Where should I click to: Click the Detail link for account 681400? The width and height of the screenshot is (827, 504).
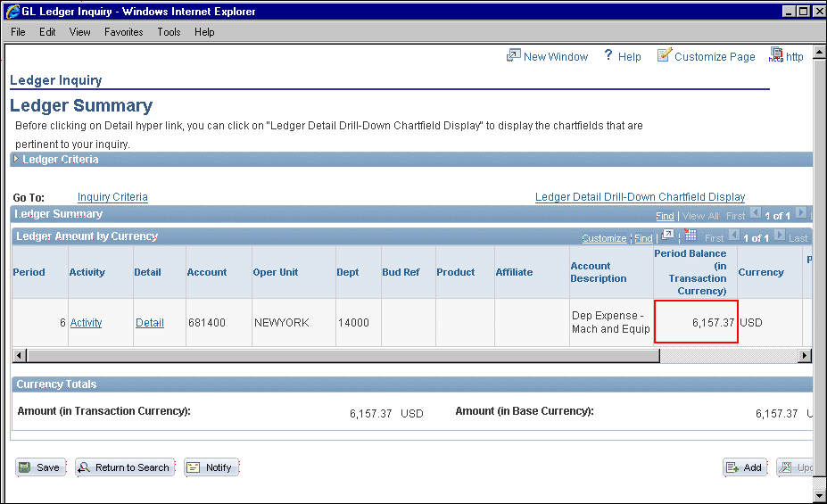point(150,323)
